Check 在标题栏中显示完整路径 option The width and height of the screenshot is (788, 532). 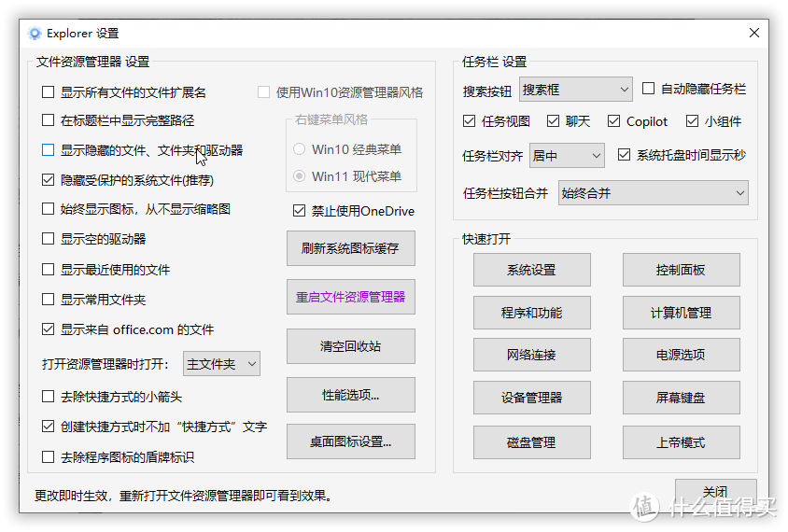click(x=49, y=120)
